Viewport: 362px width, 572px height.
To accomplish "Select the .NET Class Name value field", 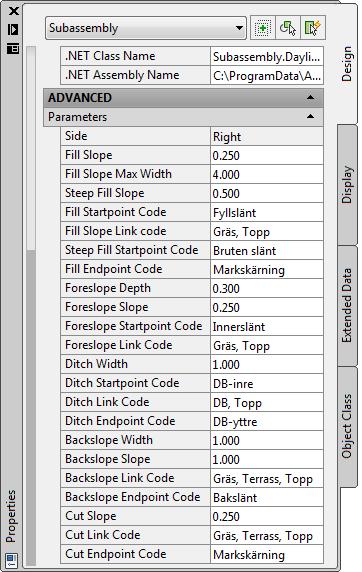I will [267, 56].
